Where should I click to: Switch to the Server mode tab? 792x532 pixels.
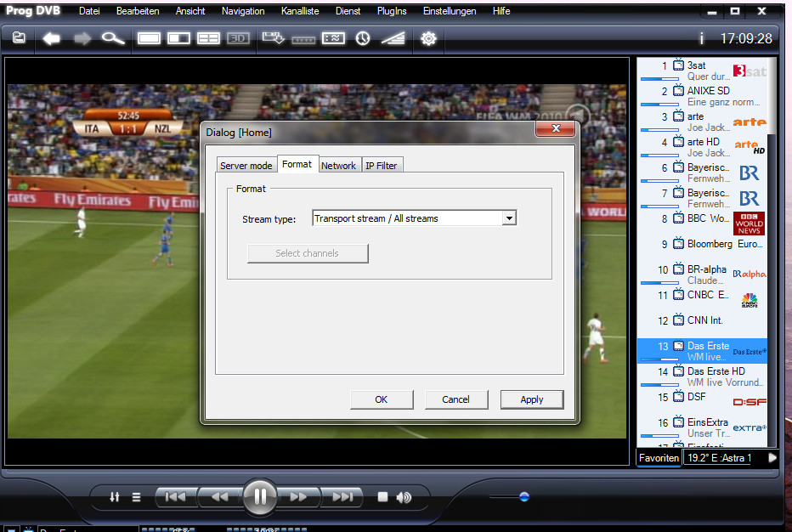pos(246,165)
